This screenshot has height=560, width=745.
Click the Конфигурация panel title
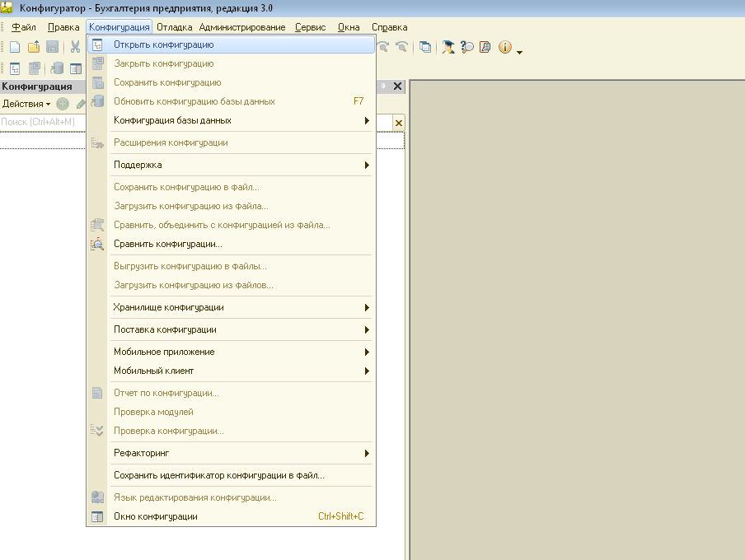click(37, 86)
